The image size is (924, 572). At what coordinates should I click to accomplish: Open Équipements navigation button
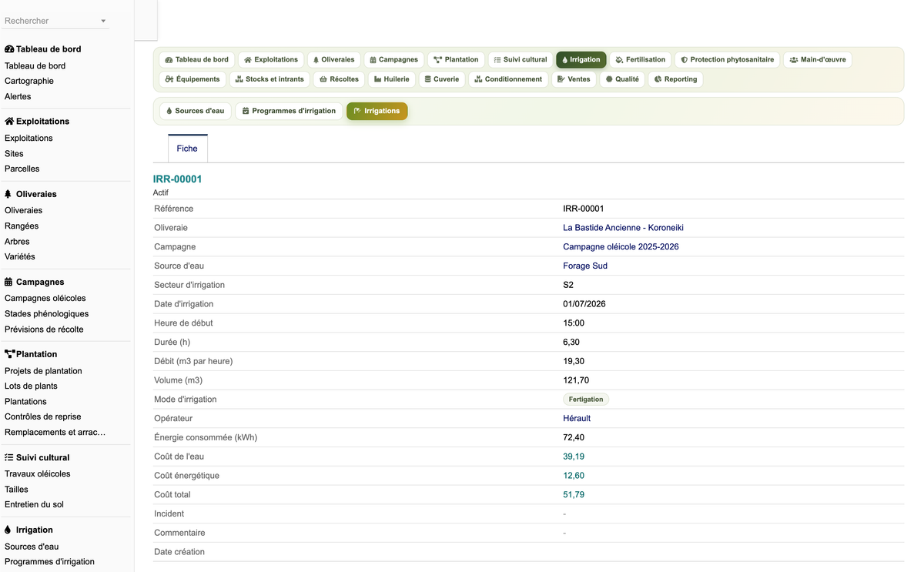tap(192, 79)
